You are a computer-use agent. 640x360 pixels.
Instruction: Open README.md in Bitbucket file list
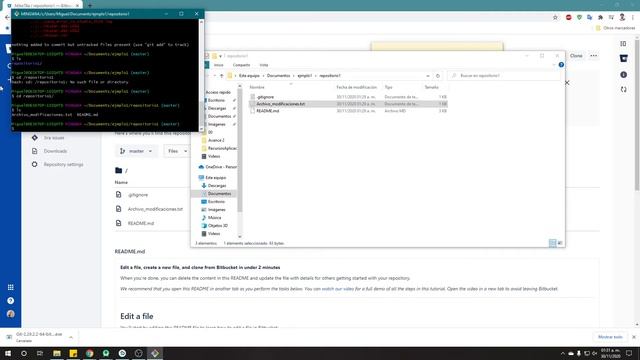click(x=141, y=223)
